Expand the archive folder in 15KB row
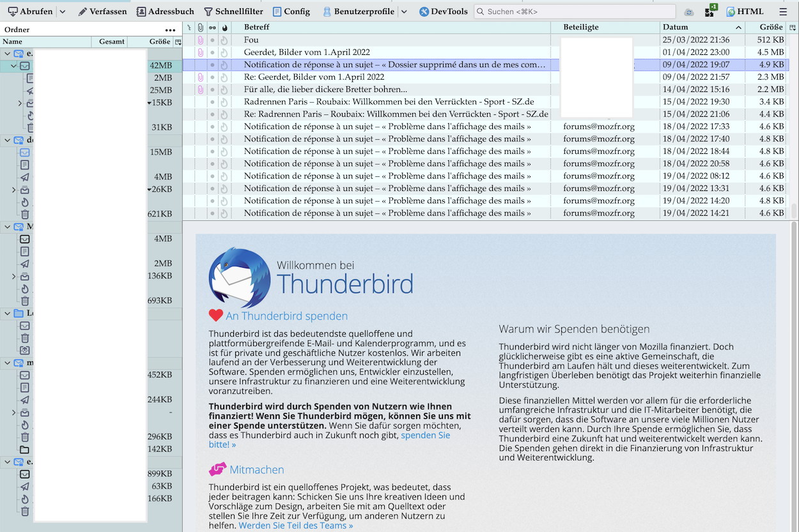The image size is (799, 532). (20, 103)
